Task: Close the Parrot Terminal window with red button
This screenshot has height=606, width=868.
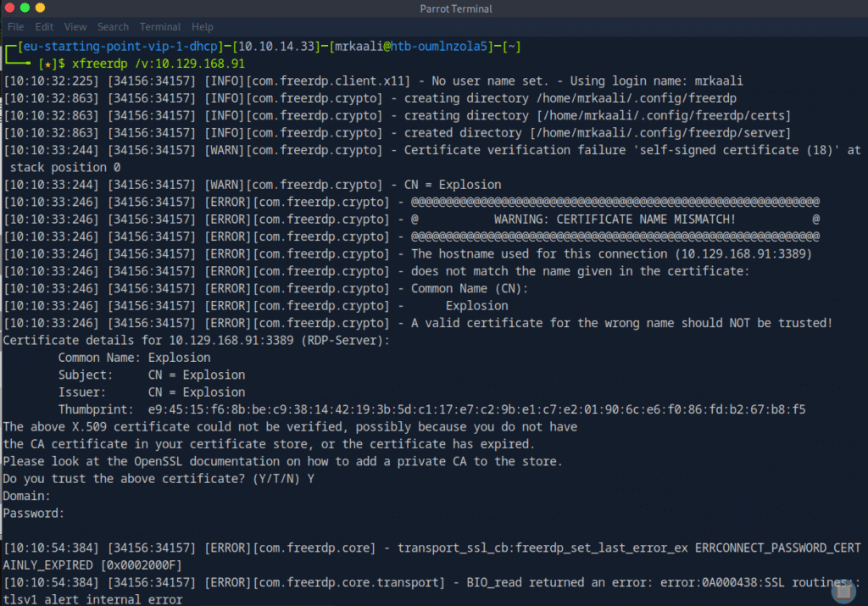Action: (10, 8)
